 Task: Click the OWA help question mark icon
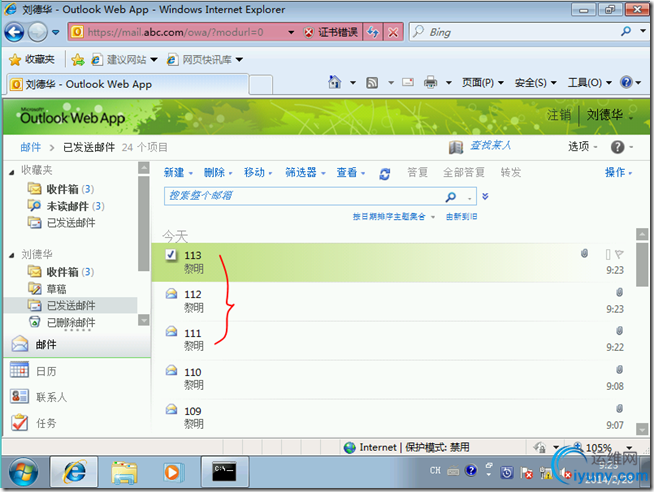(617, 147)
